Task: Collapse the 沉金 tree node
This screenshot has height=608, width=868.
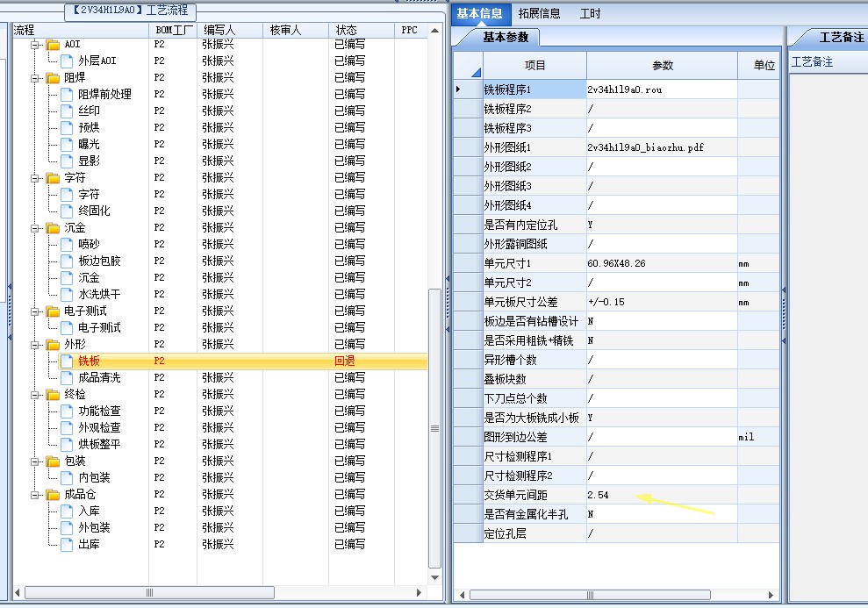Action: (35, 228)
